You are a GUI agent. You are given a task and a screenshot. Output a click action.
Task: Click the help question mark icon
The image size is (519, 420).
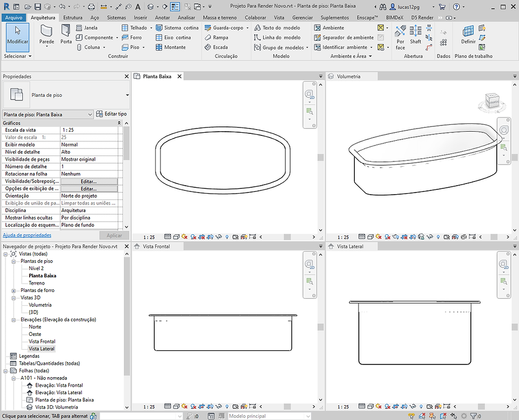click(457, 7)
